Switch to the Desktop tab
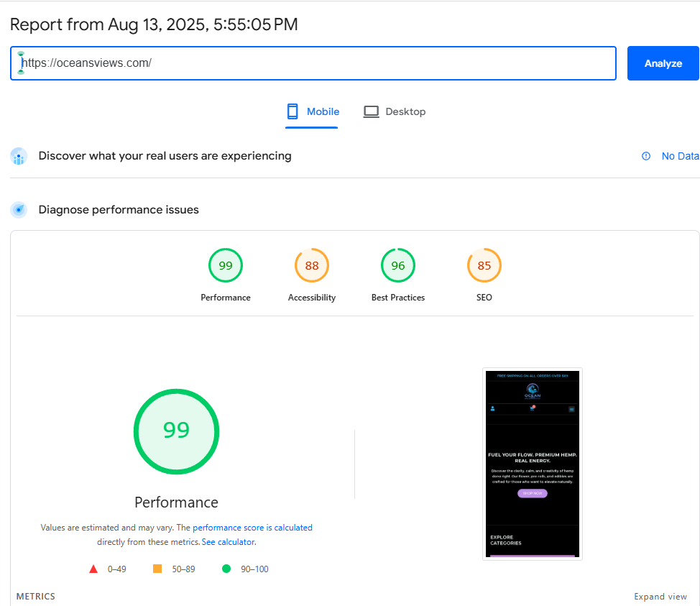This screenshot has height=606, width=700. point(395,111)
